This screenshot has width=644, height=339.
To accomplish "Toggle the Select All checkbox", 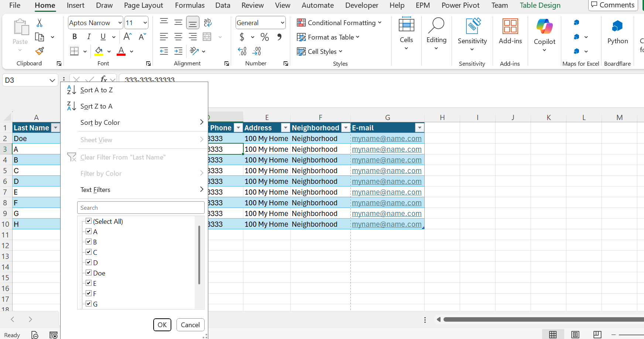I will click(89, 221).
